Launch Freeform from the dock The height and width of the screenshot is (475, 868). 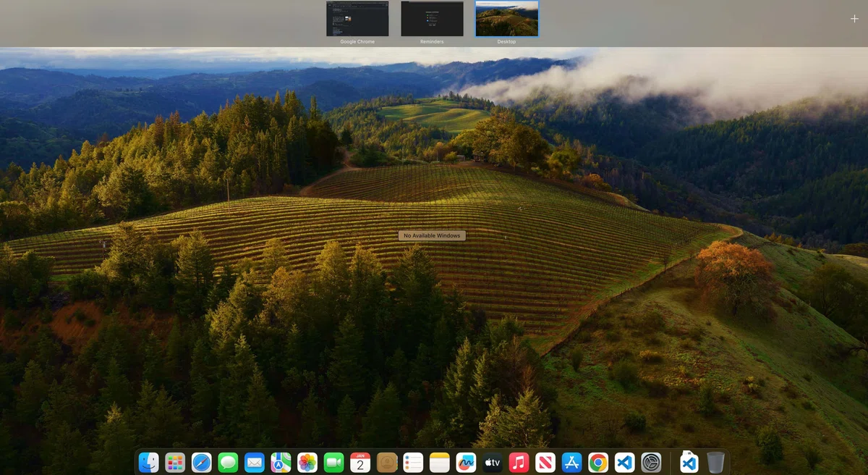pyautogui.click(x=466, y=462)
